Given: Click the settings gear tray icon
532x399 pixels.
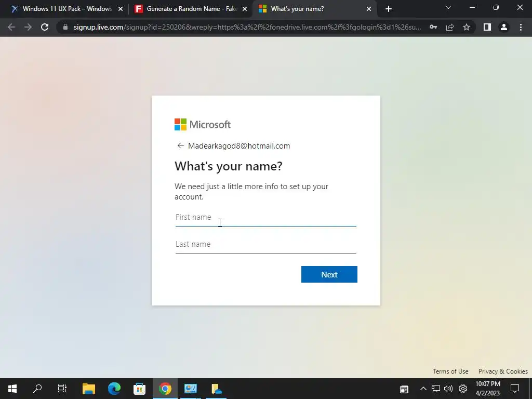Looking at the screenshot, I should pyautogui.click(x=463, y=389).
